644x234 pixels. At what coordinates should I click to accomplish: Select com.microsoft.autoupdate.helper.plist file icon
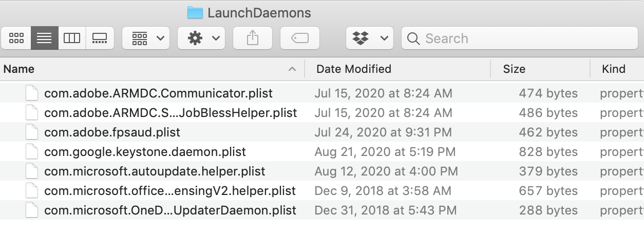click(x=32, y=171)
